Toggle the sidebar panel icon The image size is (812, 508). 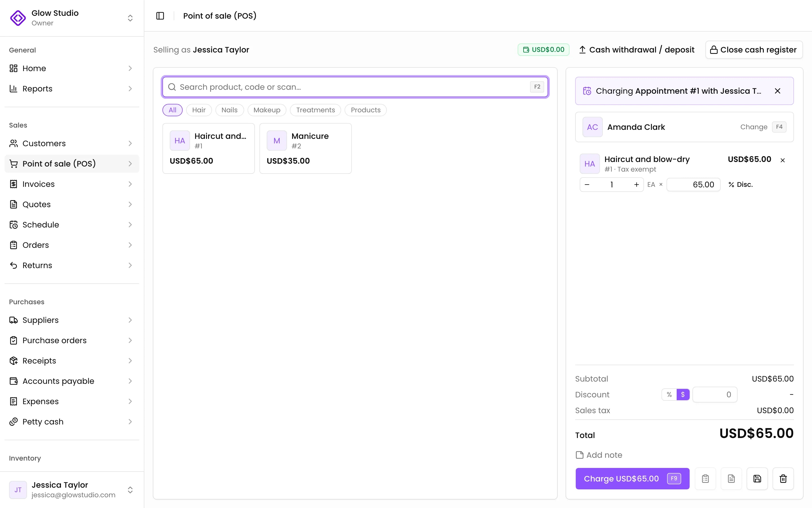[x=160, y=16]
